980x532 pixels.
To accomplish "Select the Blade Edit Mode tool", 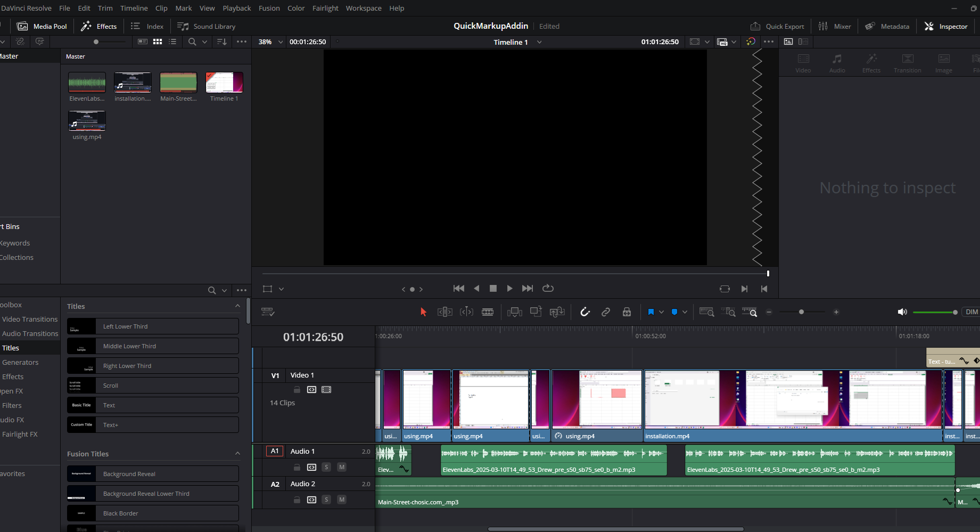I will 488,312.
